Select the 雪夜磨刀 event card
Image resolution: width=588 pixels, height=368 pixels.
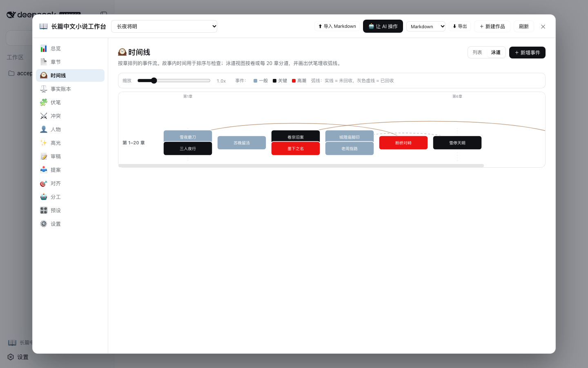tap(188, 136)
